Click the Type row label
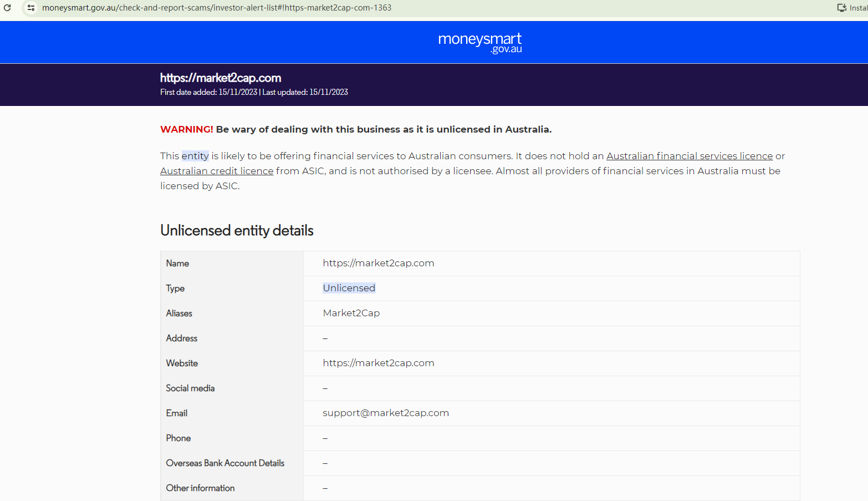 point(175,289)
